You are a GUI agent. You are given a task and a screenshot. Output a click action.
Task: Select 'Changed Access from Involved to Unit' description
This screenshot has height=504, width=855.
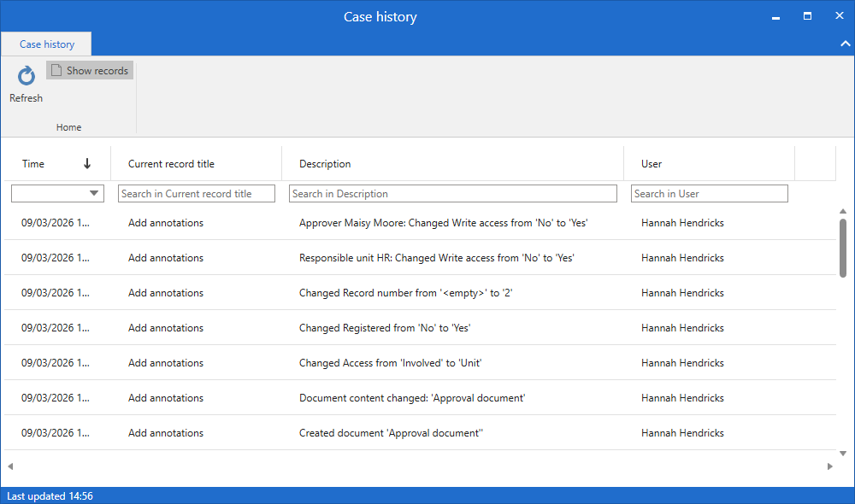[x=391, y=363]
